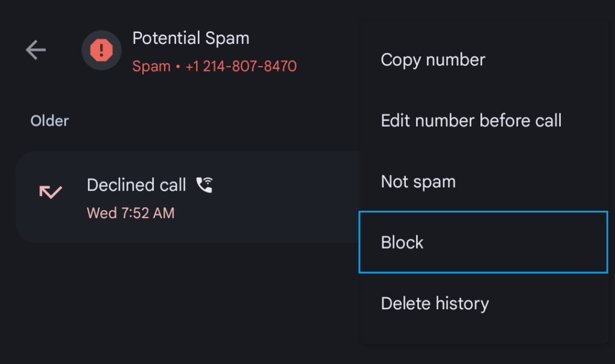Click the Declined call entry text
The width and height of the screenshot is (615, 364).
pos(136,185)
